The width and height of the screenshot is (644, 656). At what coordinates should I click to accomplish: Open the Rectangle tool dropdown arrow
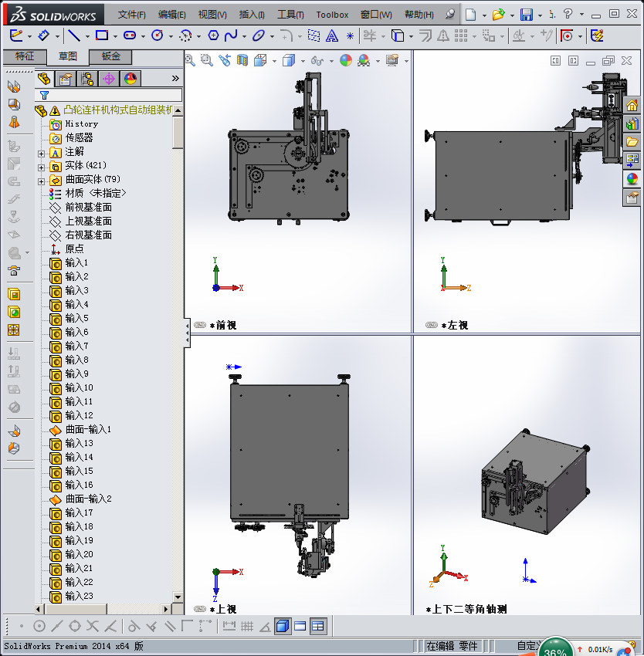click(115, 37)
